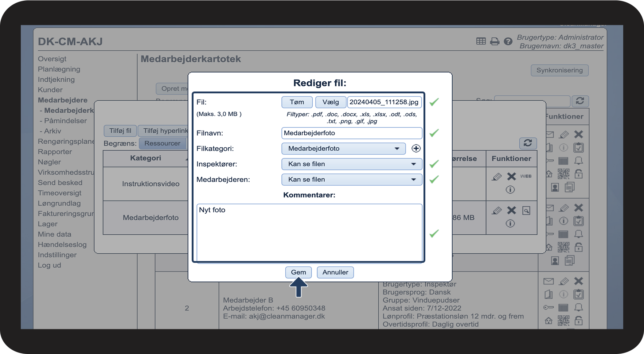Open Hændelseslog in sidebar
The width and height of the screenshot is (644, 354).
[62, 245]
